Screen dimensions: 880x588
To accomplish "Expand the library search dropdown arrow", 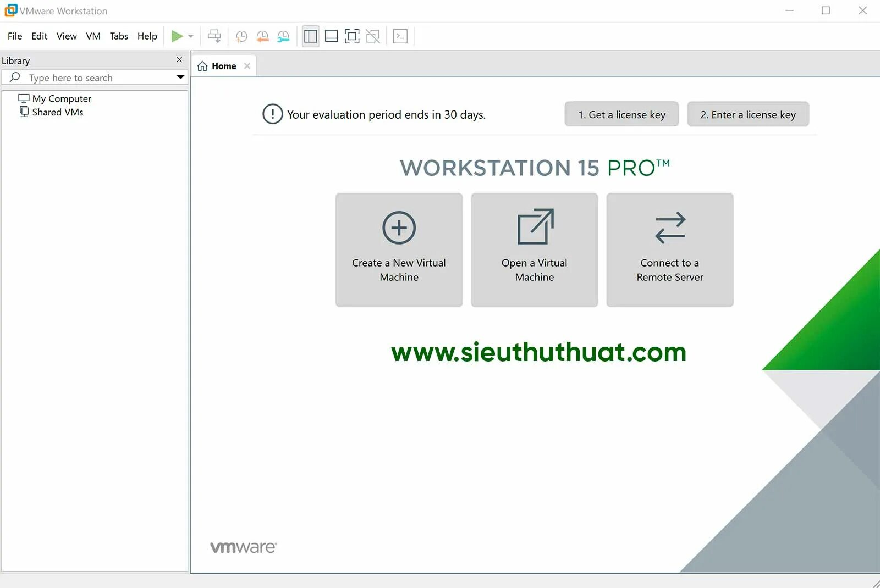I will point(180,77).
